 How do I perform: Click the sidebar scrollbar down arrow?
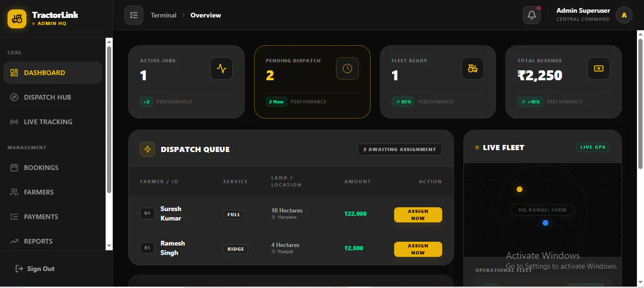109,246
